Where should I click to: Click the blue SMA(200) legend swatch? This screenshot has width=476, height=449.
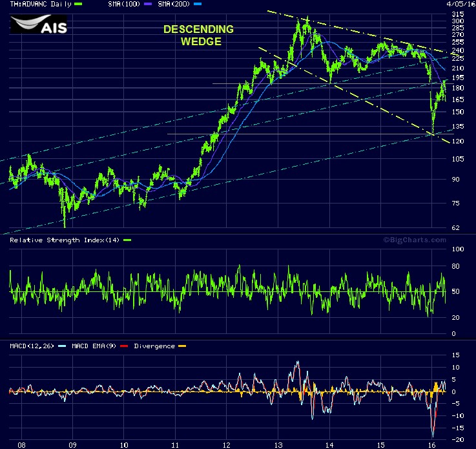198,4
